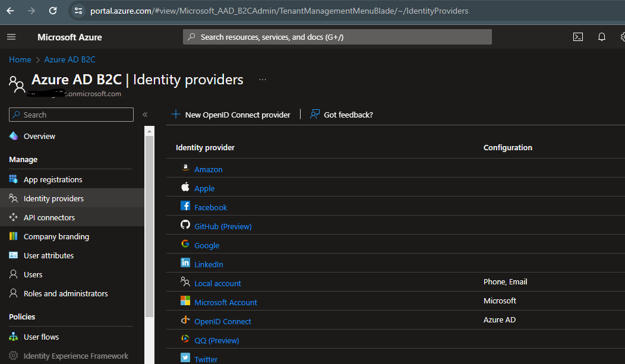Click the sidebar vertical scrollbar thumb
This screenshot has height=364, width=625.
[150, 226]
